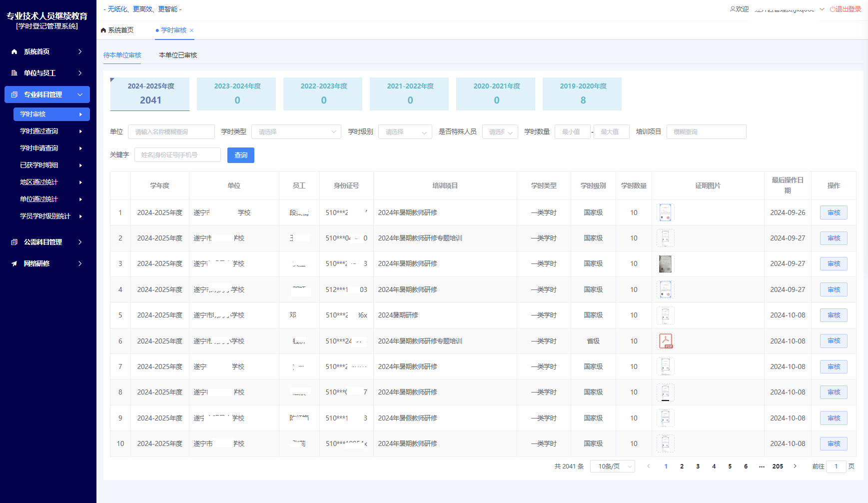Click home icon beside 系统首页 in sidebar
This screenshot has width=868, height=503.
pos(14,51)
